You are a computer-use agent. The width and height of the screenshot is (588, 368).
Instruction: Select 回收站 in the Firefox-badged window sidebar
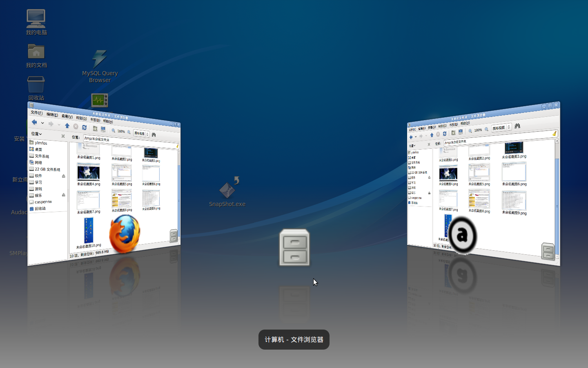(x=38, y=209)
